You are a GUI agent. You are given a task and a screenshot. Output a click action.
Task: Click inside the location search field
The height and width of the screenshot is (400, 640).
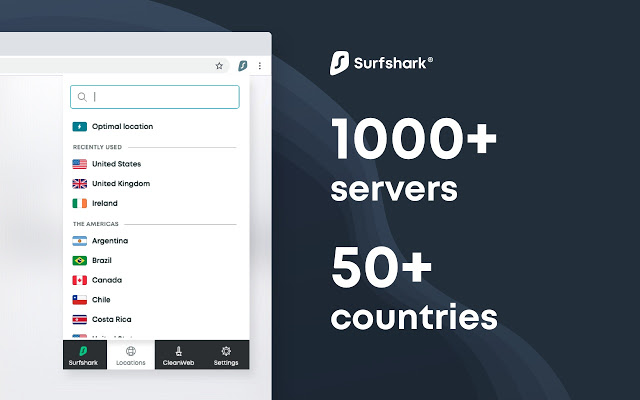pyautogui.click(x=160, y=97)
